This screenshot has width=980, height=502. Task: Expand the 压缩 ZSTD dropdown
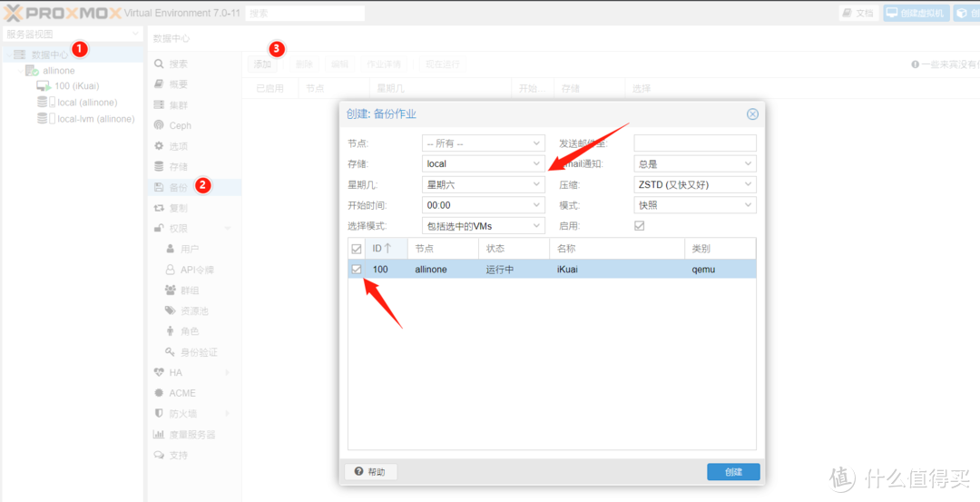point(695,184)
